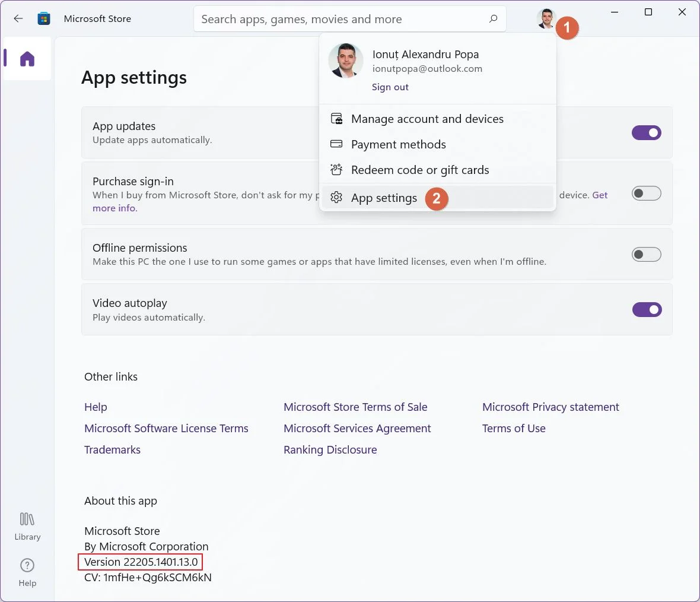700x602 pixels.
Task: Click the Version 22205.1401.13.0 text
Action: tap(141, 562)
